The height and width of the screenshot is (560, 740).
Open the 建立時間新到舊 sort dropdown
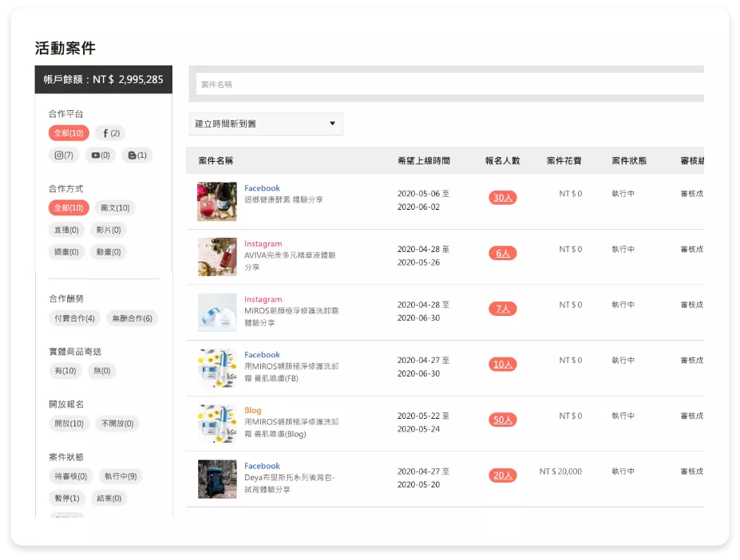click(265, 124)
